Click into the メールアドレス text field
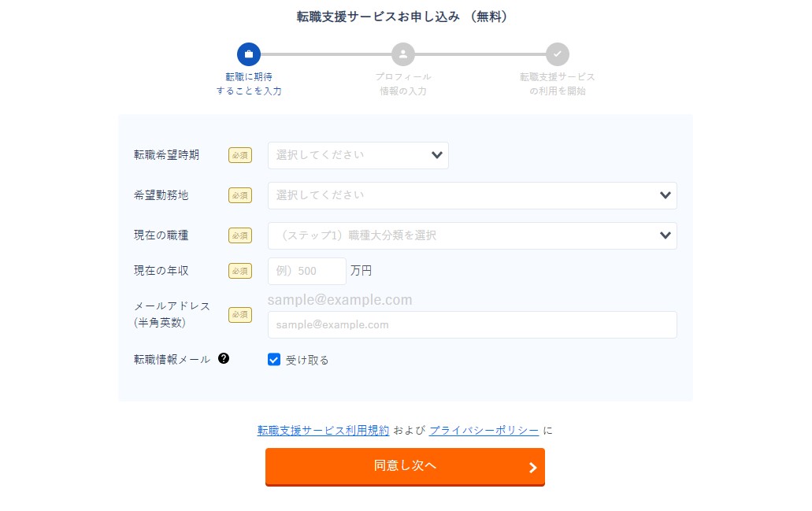 (472, 324)
